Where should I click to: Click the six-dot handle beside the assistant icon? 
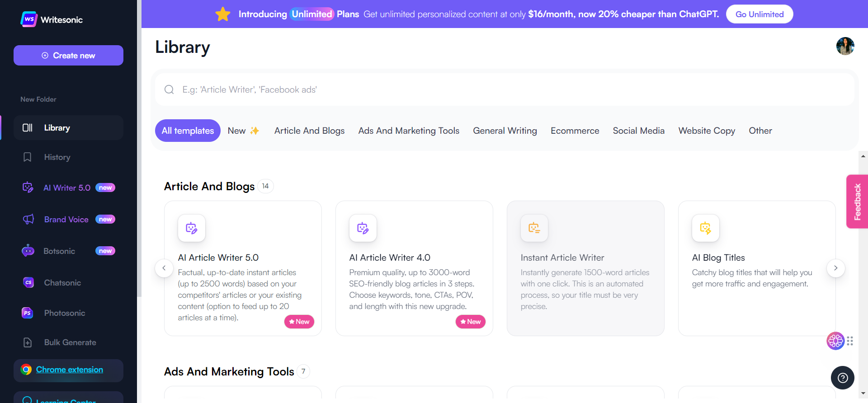(850, 341)
